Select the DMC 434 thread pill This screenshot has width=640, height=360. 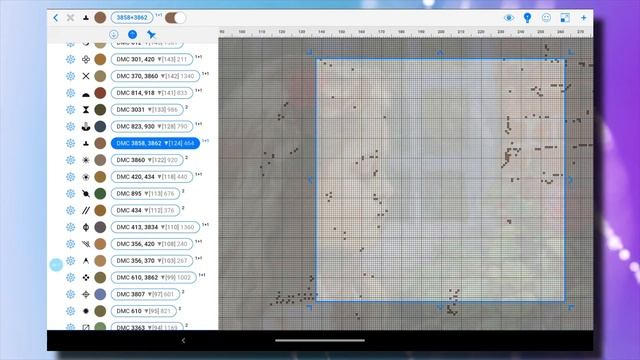(145, 210)
